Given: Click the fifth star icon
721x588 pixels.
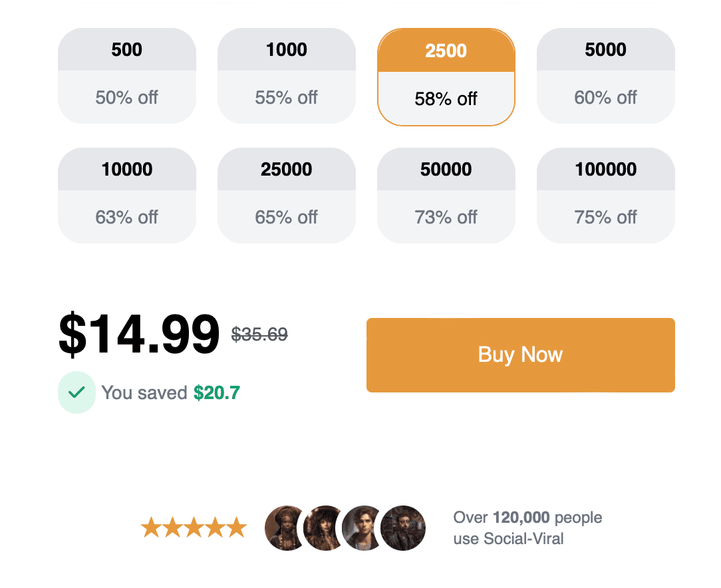Looking at the screenshot, I should [237, 527].
